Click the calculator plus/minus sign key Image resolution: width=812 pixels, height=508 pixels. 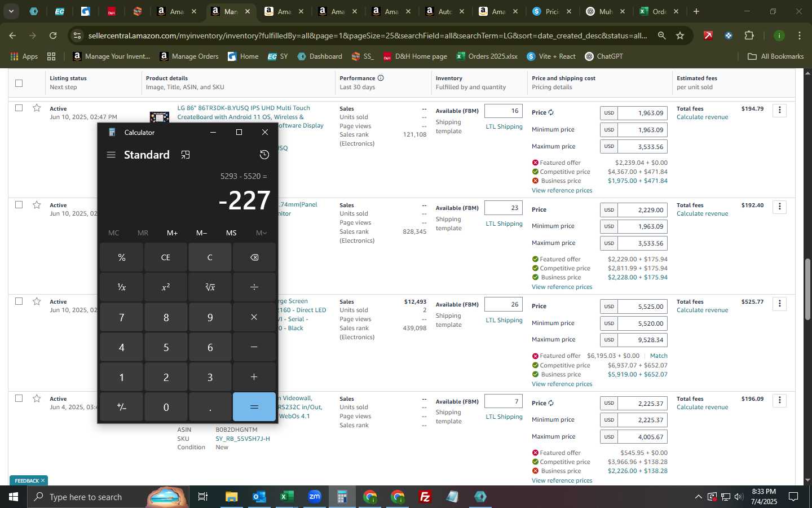[x=121, y=407]
